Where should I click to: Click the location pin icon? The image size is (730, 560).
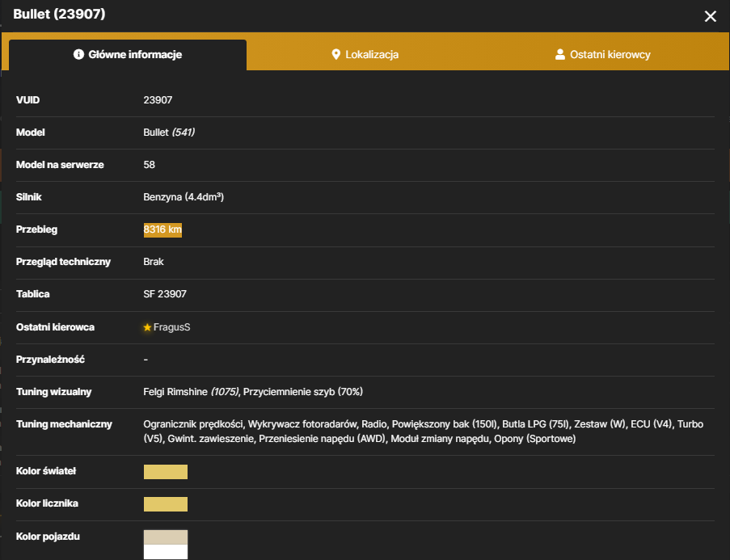pyautogui.click(x=335, y=54)
